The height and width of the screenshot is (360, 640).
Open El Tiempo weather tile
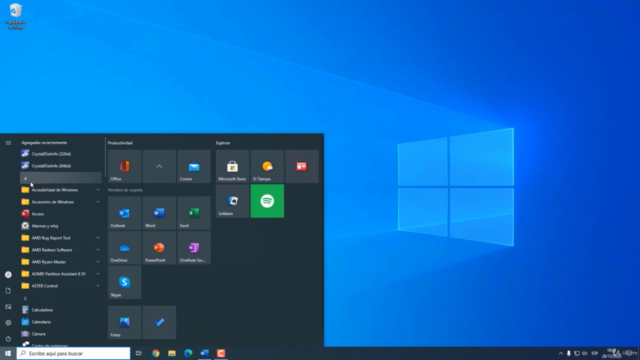[x=267, y=166]
